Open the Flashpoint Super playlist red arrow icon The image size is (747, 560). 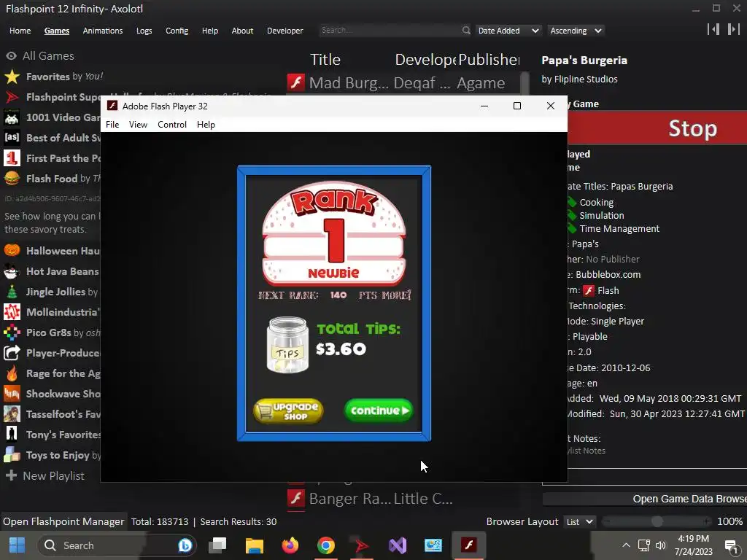click(x=12, y=97)
